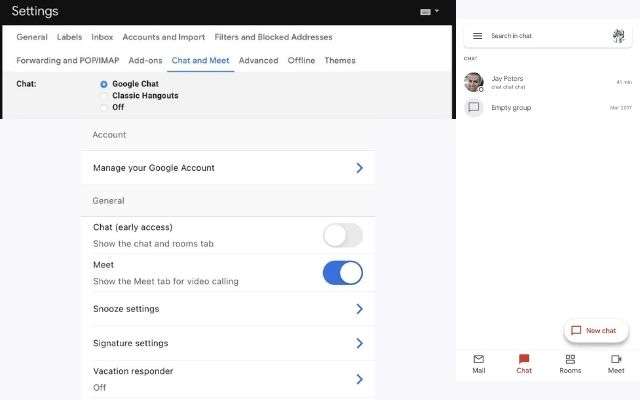Click 'Show the chat and rooms tab' text
This screenshot has width=640, height=400.
coord(153,244)
